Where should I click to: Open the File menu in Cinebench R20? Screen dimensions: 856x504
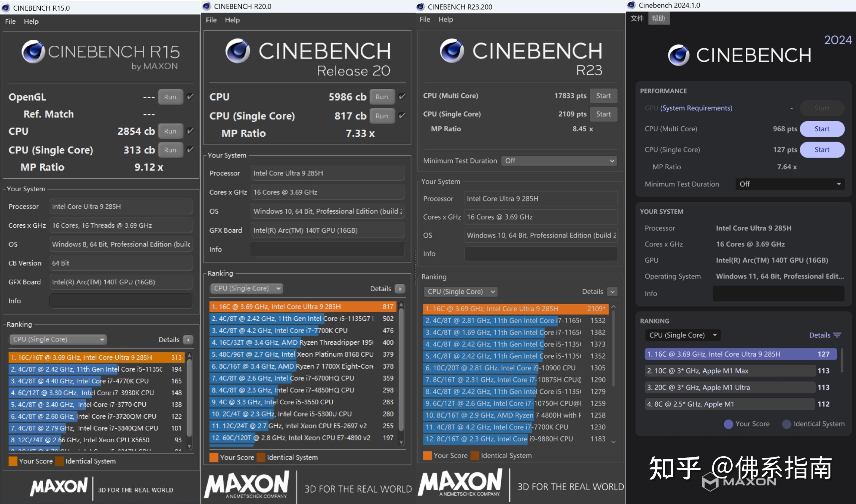pyautogui.click(x=211, y=20)
